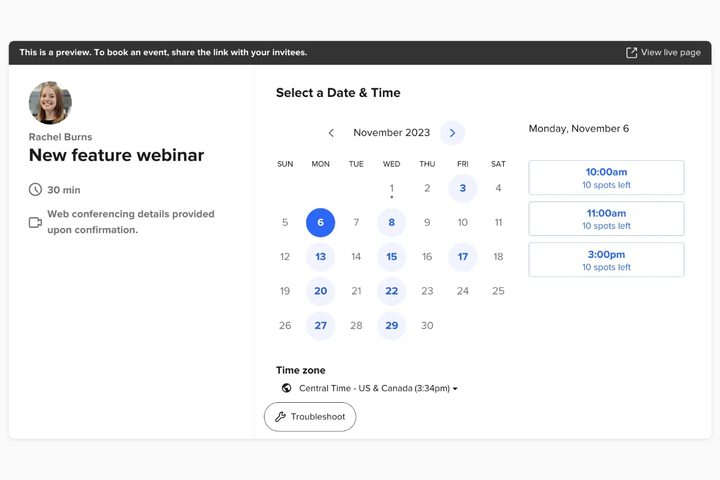Click the date 25 in the calendar

(x=498, y=291)
